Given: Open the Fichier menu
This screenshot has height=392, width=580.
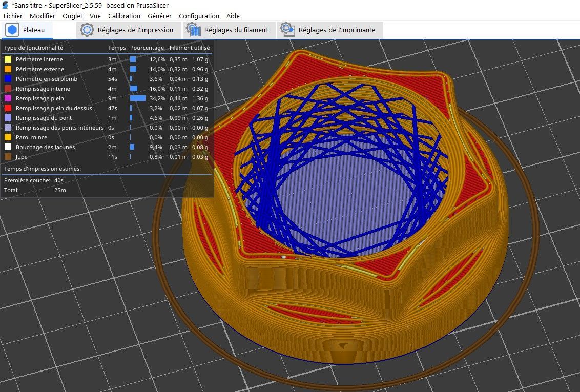Looking at the screenshot, I should [x=13, y=16].
